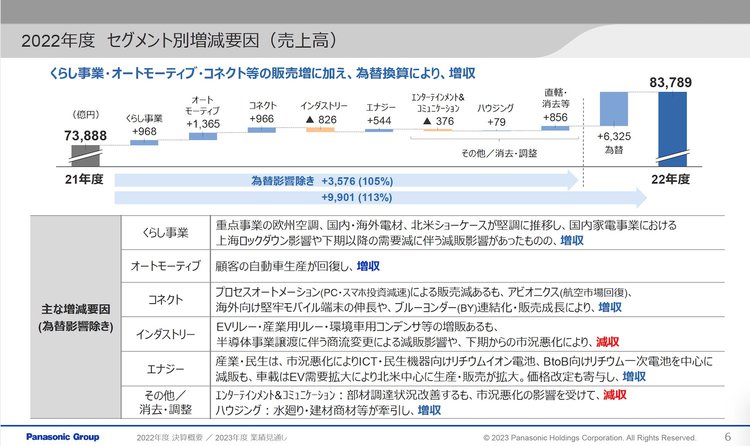This screenshot has width=750, height=446.
Task: Select the インダストリー row label in table
Action: 164,330
